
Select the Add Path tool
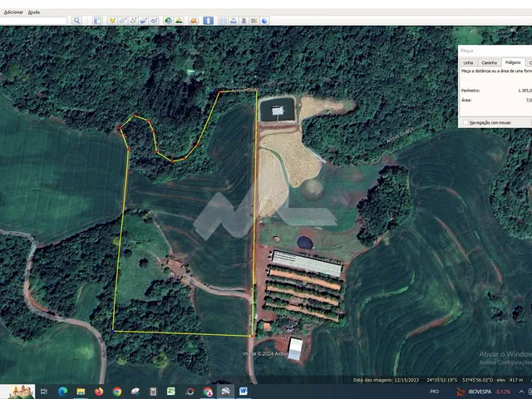tap(133, 21)
